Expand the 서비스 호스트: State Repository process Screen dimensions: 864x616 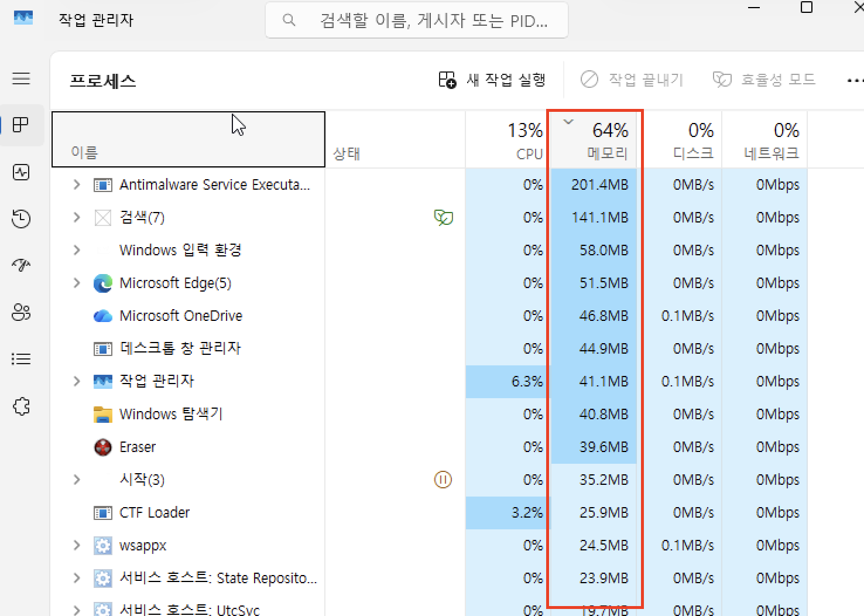(x=76, y=578)
